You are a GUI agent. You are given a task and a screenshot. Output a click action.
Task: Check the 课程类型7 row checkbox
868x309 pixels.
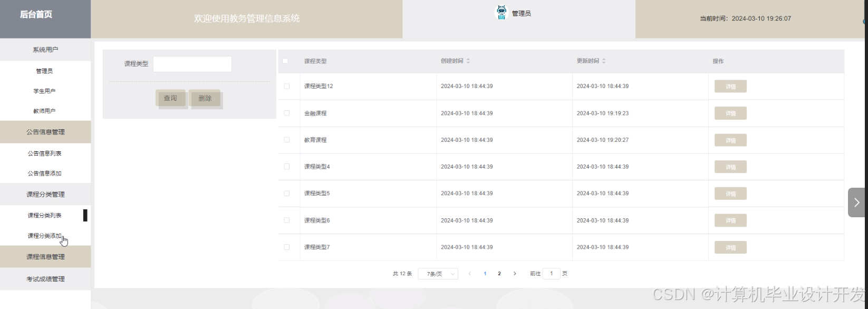click(287, 247)
